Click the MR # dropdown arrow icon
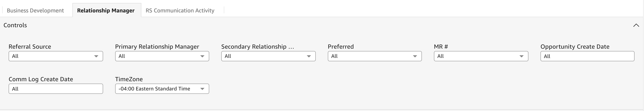The image size is (644, 111). [x=522, y=56]
